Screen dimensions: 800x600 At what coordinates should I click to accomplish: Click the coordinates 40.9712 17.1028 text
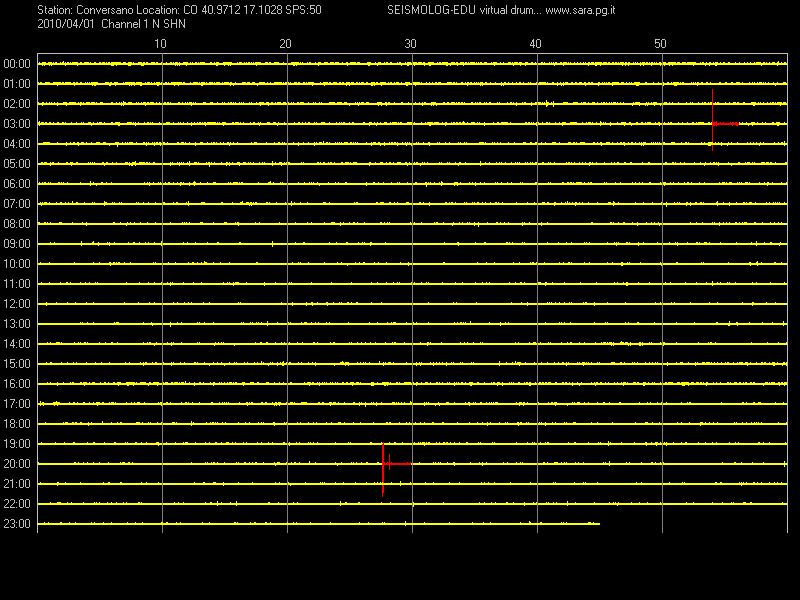240,10
